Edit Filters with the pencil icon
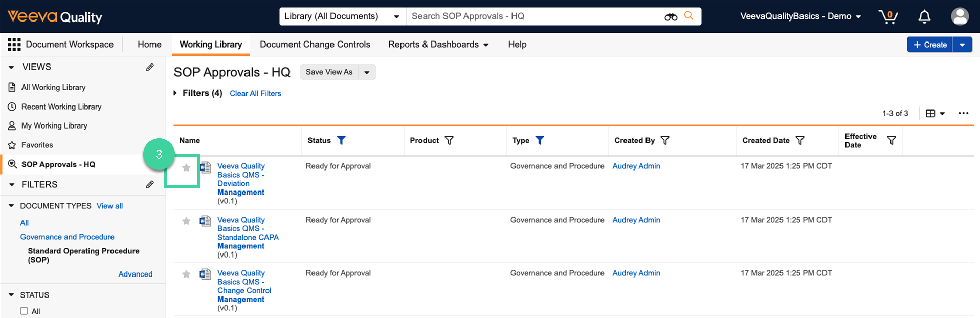This screenshot has height=318, width=980. (150, 184)
